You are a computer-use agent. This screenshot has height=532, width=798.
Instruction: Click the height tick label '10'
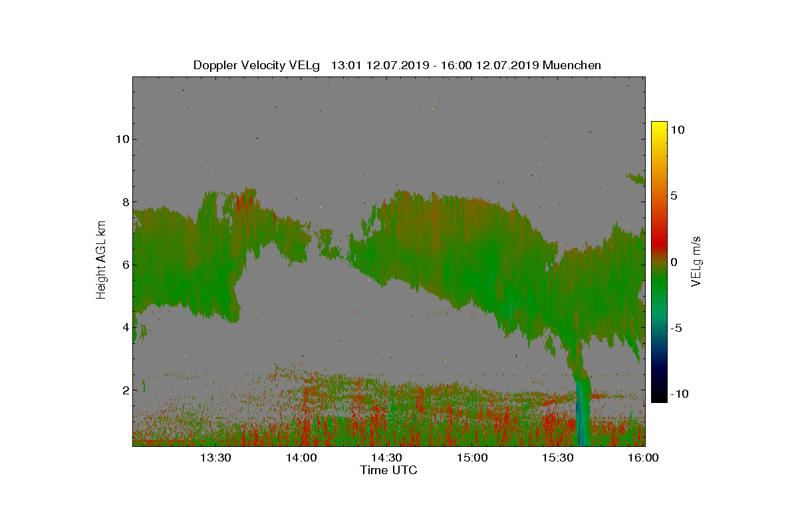(x=121, y=139)
